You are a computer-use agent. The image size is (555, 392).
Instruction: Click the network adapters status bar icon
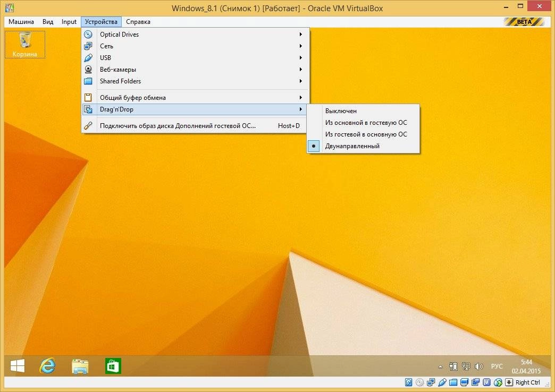click(431, 382)
